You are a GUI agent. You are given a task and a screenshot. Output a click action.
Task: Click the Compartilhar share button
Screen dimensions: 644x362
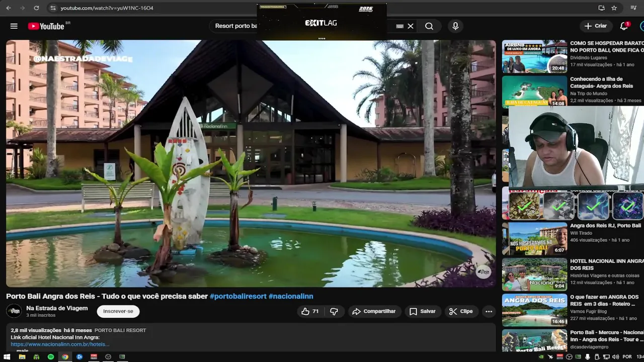point(374,311)
